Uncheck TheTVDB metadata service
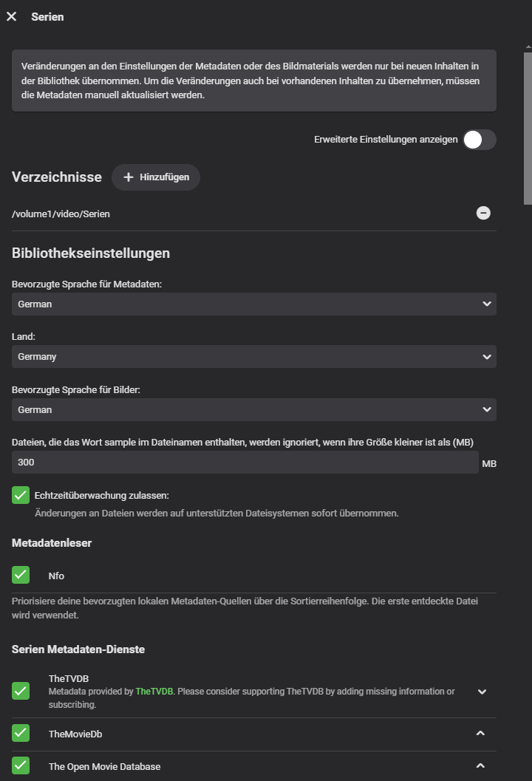The height and width of the screenshot is (781, 532). [x=21, y=691]
